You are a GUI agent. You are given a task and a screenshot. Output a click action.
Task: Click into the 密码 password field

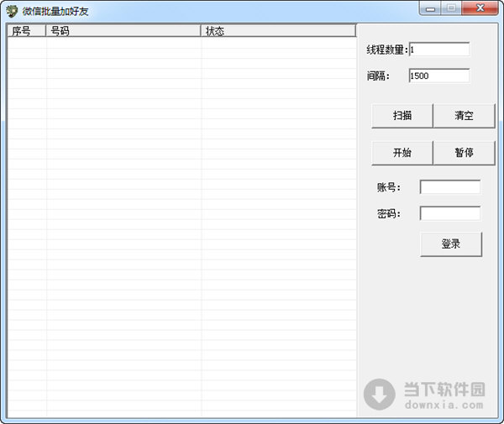(x=450, y=213)
